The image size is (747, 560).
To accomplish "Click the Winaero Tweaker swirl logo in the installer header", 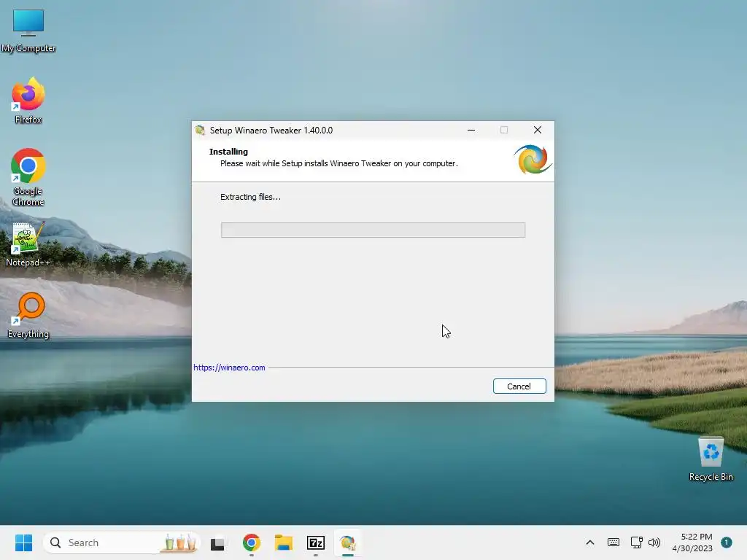I will [532, 160].
